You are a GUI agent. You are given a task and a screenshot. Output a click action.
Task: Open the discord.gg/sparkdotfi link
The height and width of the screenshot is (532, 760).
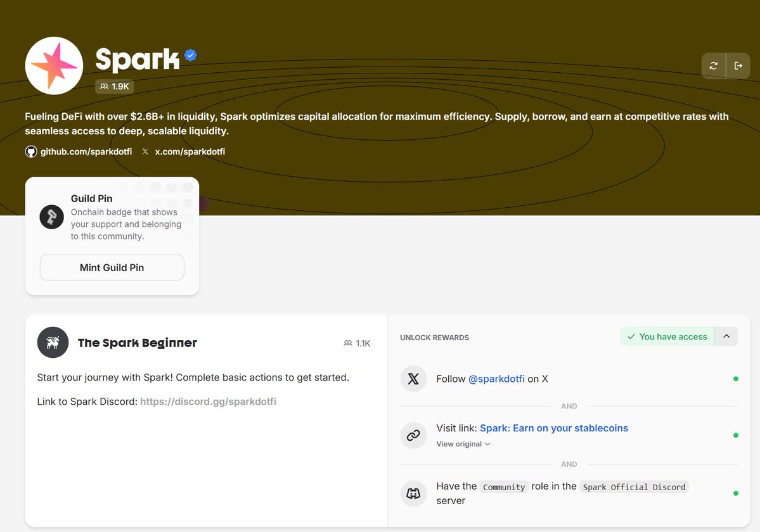208,402
